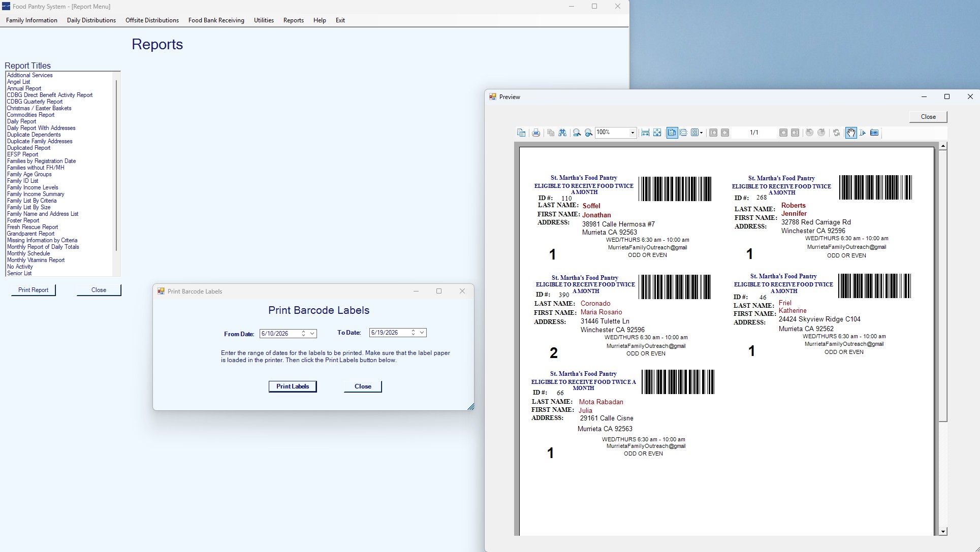Select continuous page view mode
Image resolution: width=980 pixels, height=552 pixels.
coord(684,133)
